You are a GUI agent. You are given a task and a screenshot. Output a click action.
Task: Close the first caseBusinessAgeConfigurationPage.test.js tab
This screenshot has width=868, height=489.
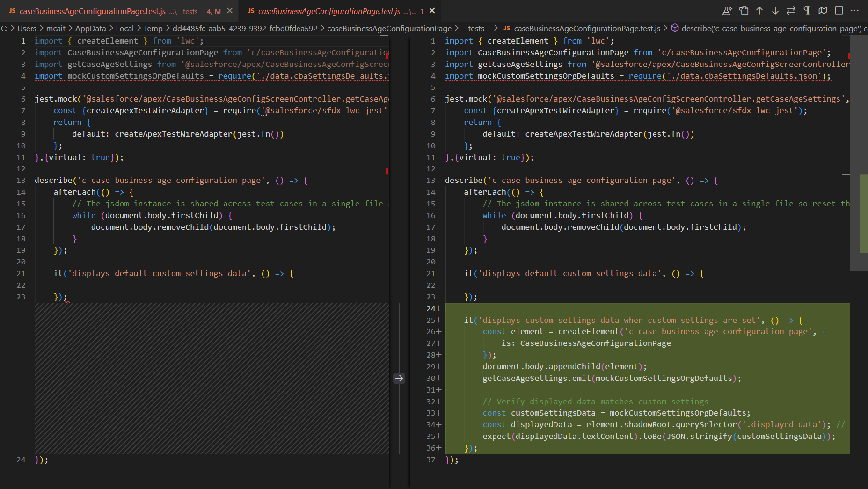(x=230, y=11)
